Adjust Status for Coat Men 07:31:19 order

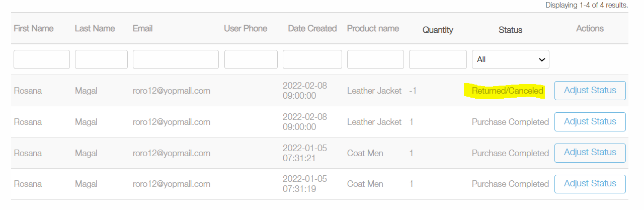[590, 184]
